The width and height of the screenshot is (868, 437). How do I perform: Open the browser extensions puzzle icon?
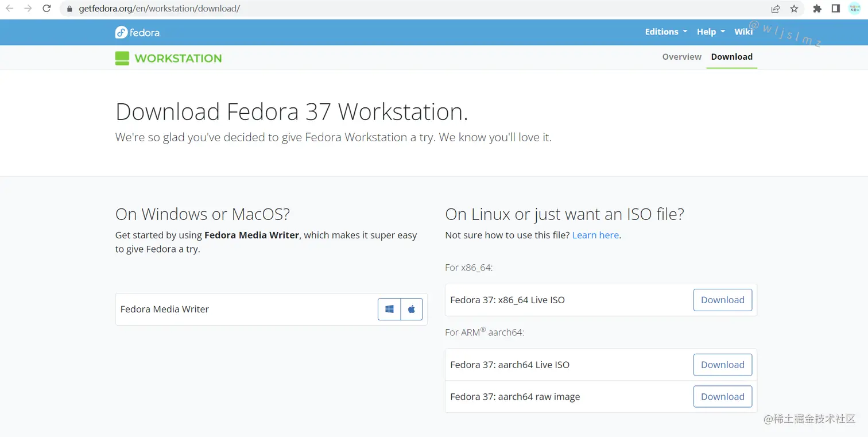(x=817, y=9)
